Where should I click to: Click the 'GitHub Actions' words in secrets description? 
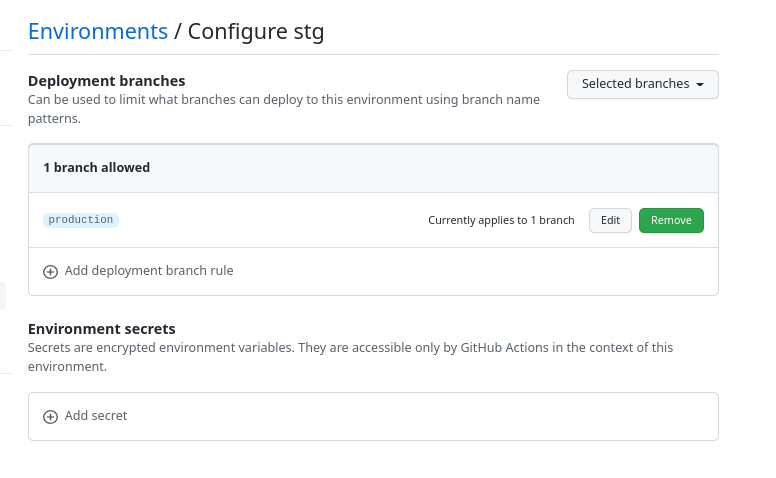click(504, 348)
